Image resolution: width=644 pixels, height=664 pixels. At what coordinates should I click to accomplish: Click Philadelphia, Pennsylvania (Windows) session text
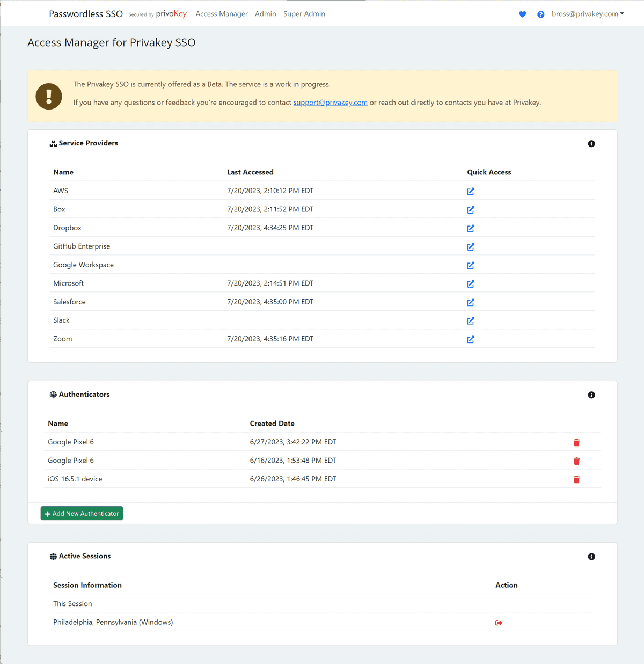[x=113, y=622]
